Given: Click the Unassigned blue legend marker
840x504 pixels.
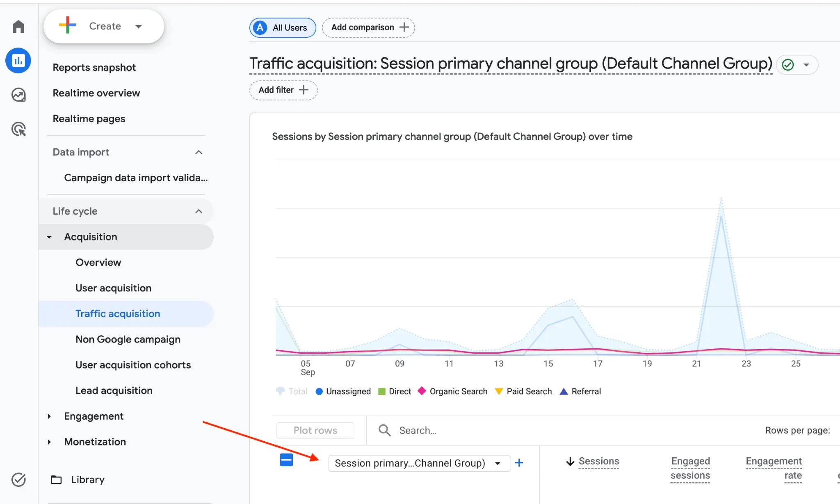Looking at the screenshot, I should [x=319, y=391].
